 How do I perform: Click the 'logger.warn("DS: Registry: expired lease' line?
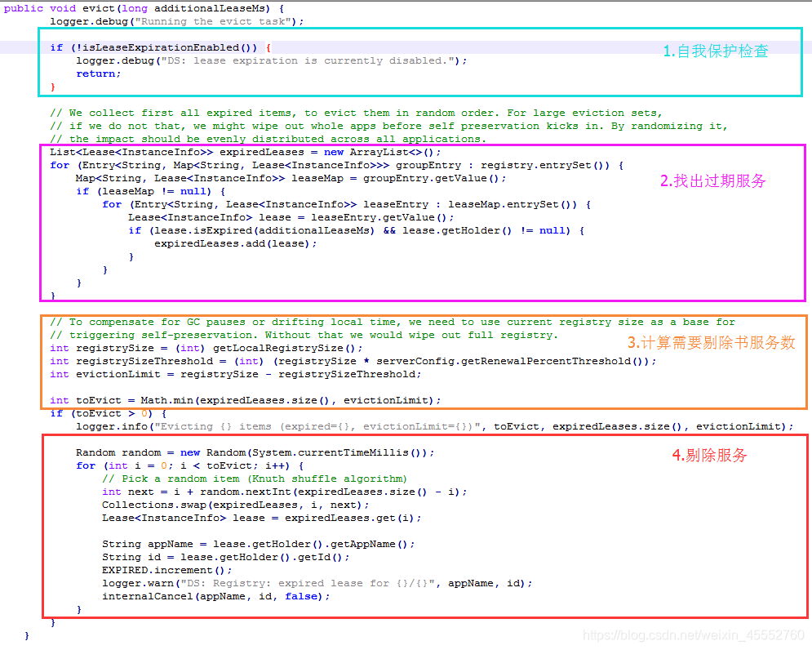(x=317, y=583)
